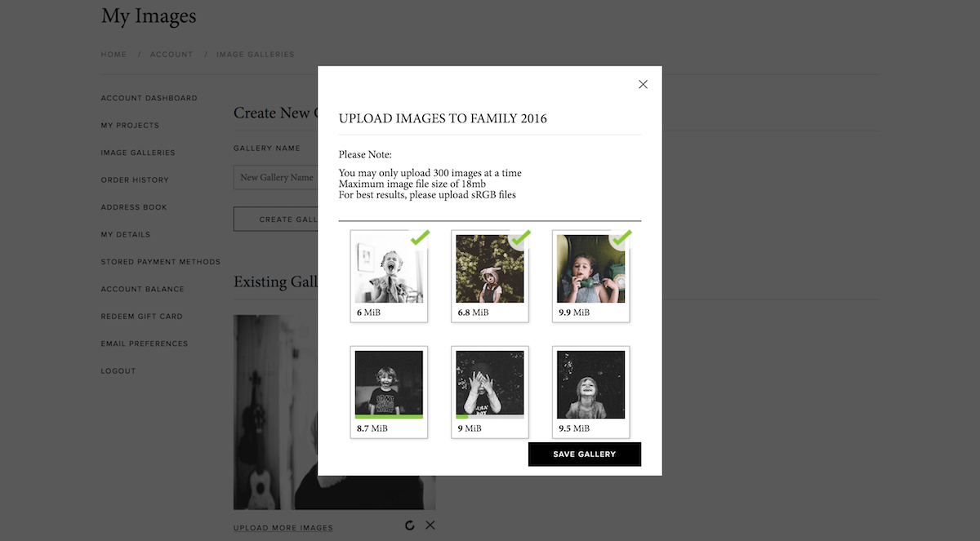The width and height of the screenshot is (980, 541).
Task: View Order History
Action: (x=135, y=180)
